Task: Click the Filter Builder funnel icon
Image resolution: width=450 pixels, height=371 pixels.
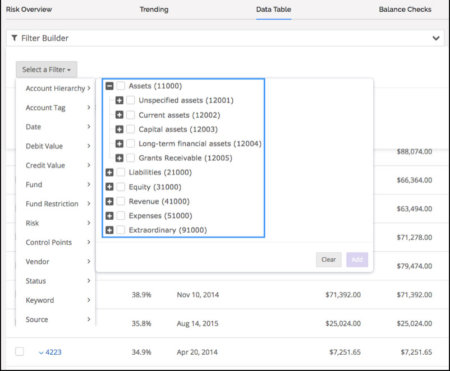Action: (x=14, y=38)
